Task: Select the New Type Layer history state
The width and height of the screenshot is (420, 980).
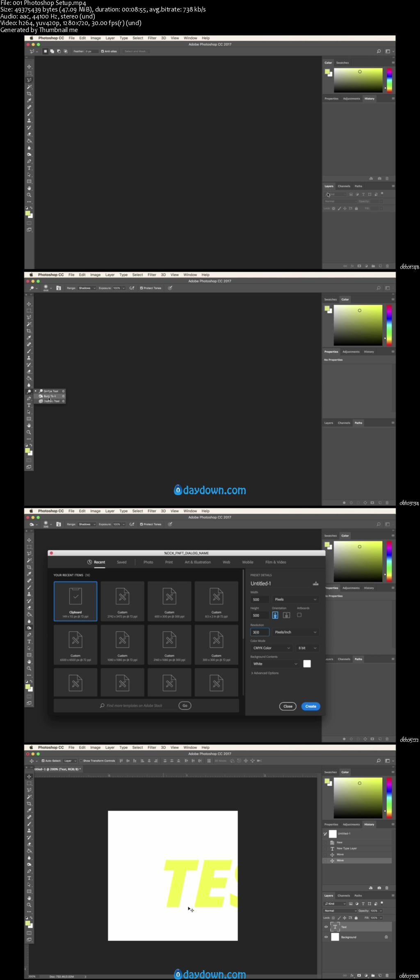Action: (357, 848)
